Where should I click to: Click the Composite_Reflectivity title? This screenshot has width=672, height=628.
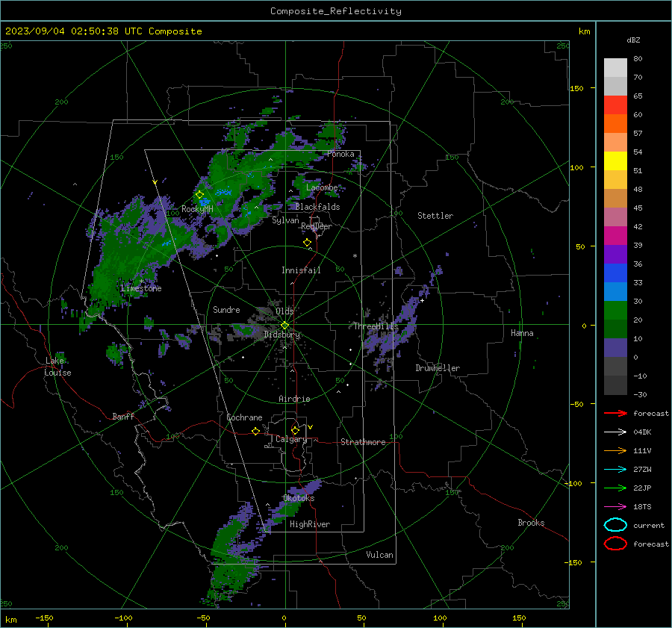pyautogui.click(x=335, y=11)
